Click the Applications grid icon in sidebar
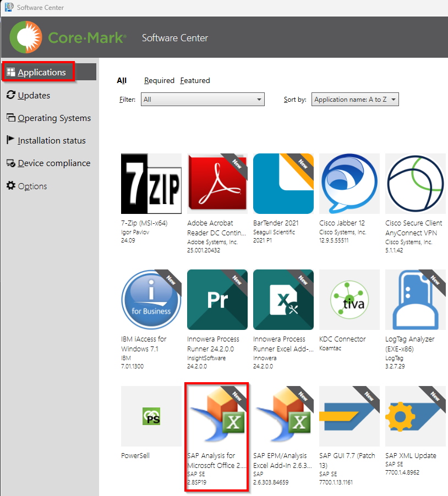This screenshot has width=448, height=496. click(x=11, y=72)
